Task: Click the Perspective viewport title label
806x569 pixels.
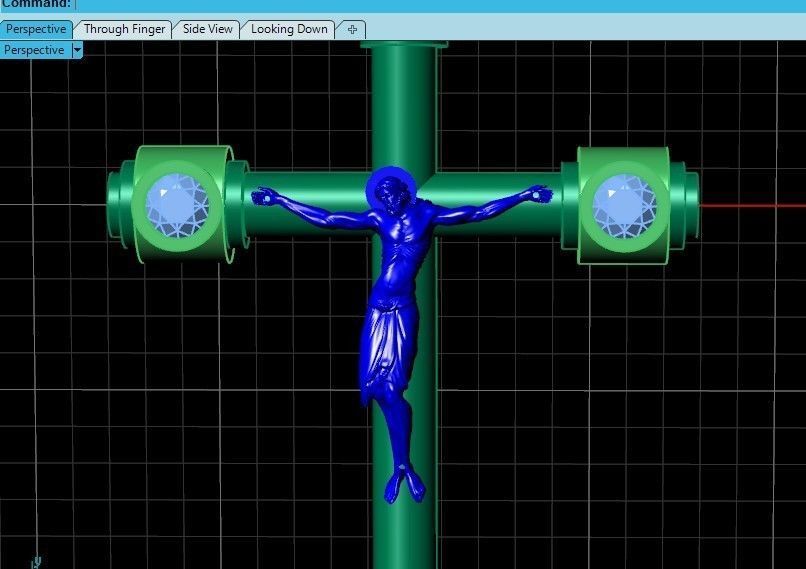Action: coord(34,50)
